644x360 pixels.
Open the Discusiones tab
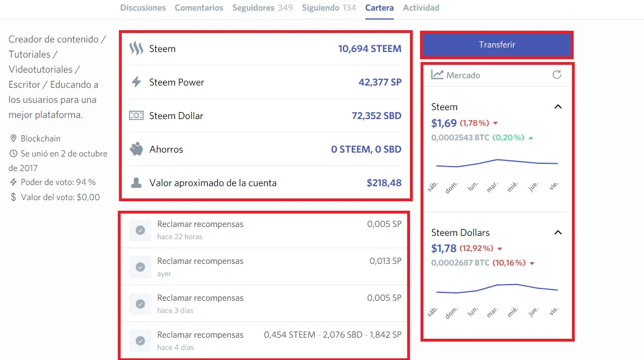(x=143, y=8)
